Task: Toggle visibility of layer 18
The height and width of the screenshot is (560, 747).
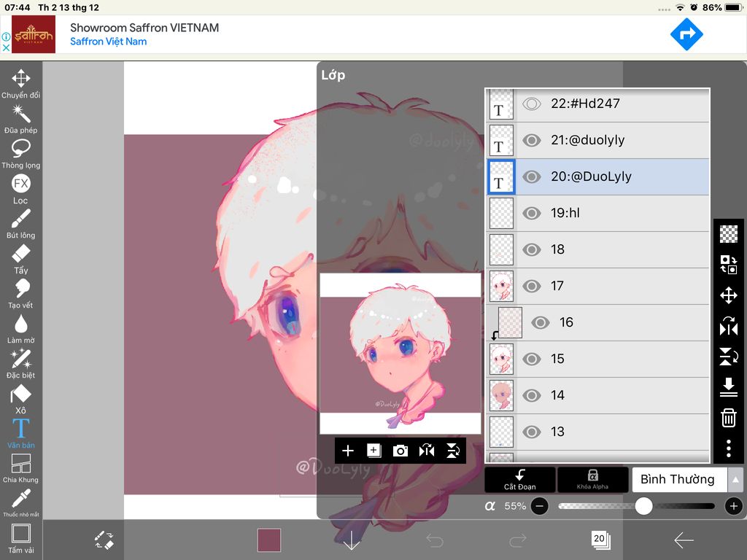Action: 532,249
